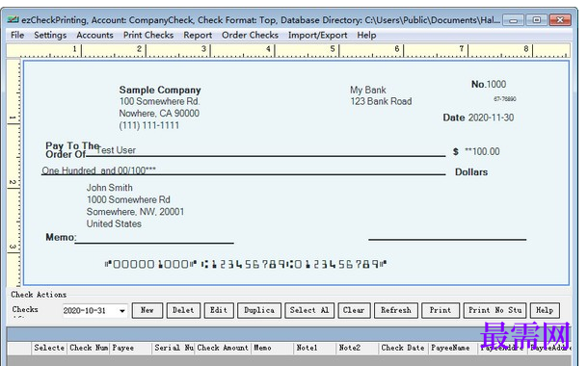The image size is (588, 366).
Task: Click the 1000 Somewhere Rd address line
Action: 128,199
